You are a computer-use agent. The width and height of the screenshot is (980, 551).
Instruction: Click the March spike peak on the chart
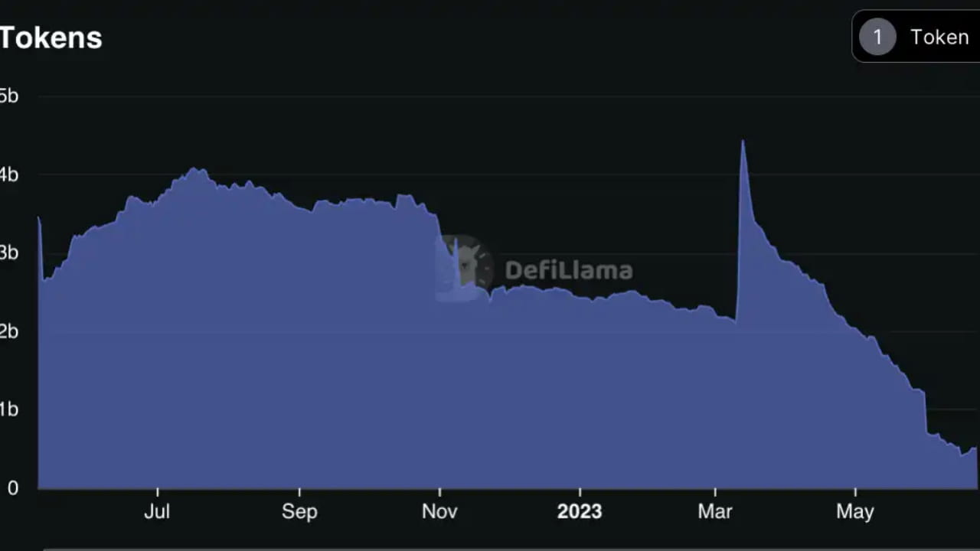tap(742, 142)
